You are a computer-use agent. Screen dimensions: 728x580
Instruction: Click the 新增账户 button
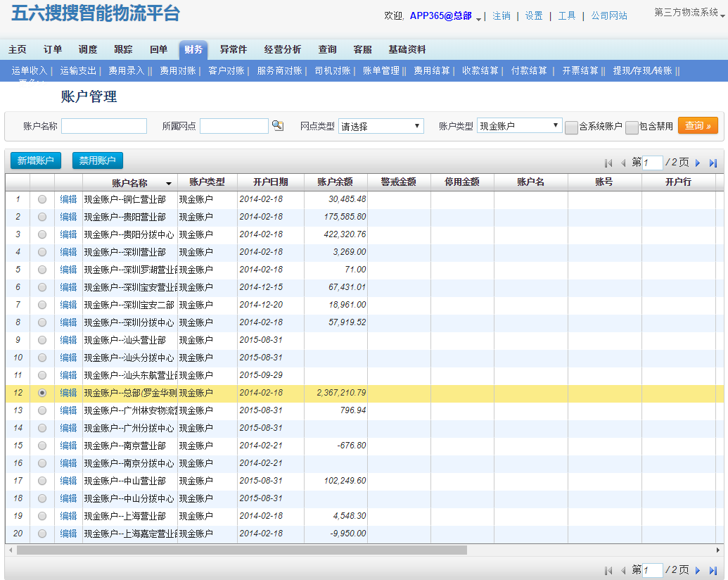coord(35,160)
